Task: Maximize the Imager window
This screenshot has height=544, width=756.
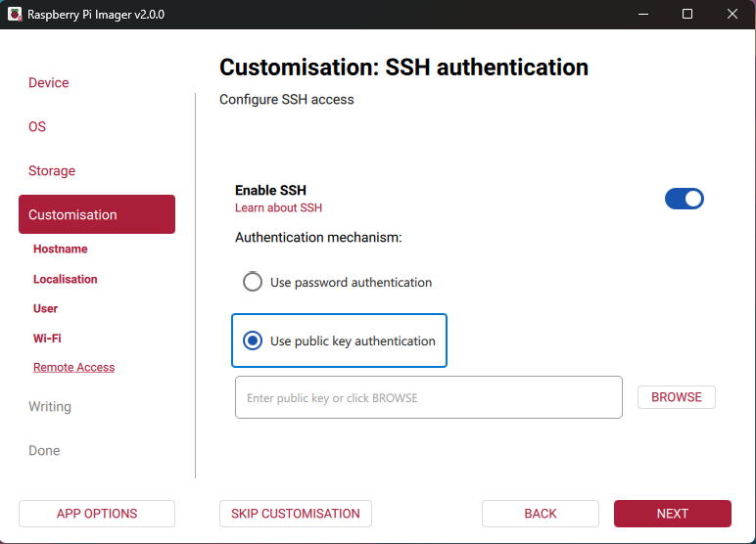Action: coord(687,14)
